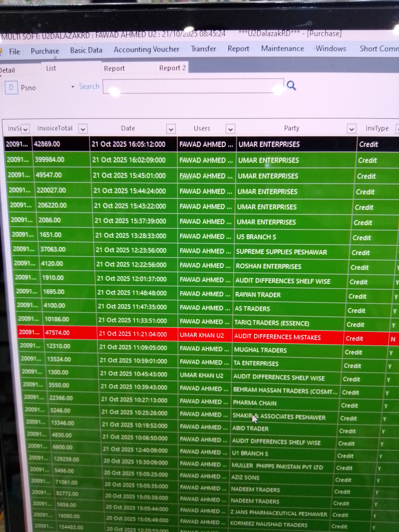
Task: Open the Basic Data menu
Action: click(86, 50)
